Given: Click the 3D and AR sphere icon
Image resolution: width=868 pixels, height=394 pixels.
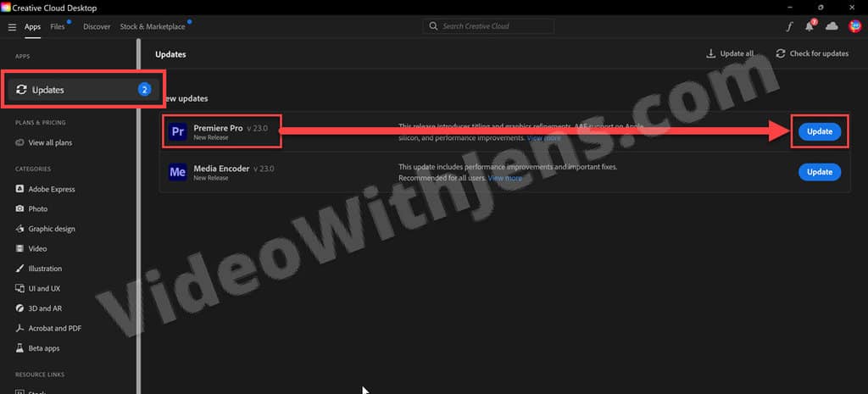Looking at the screenshot, I should coord(20,308).
